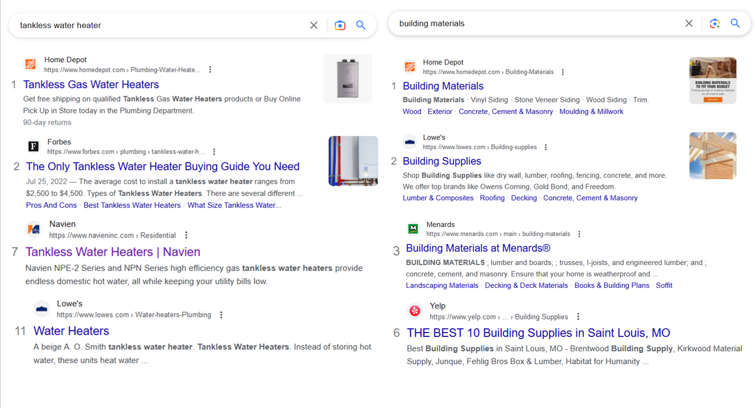
Task: Open Home Depot 'Building Materials' result title
Action: [443, 86]
